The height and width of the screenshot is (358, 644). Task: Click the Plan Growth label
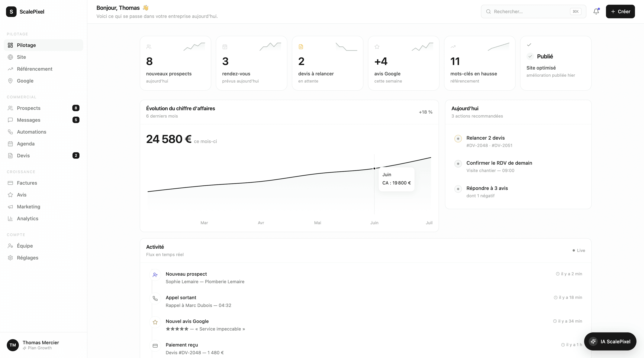(40, 348)
